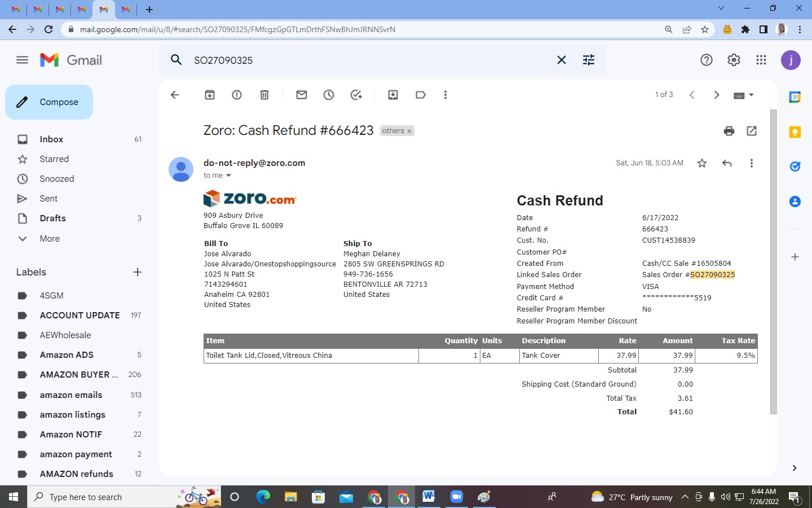Open Google account avatar
The height and width of the screenshot is (508, 812).
(791, 60)
